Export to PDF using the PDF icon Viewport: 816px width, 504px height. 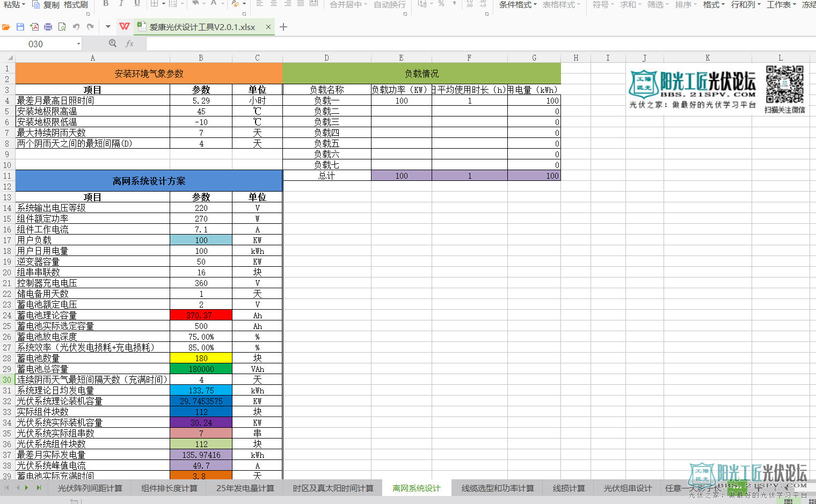34,27
